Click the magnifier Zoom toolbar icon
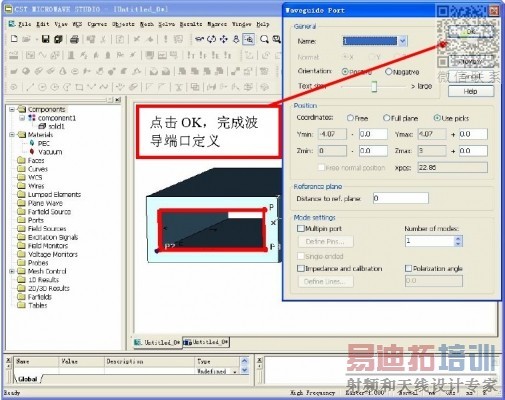This screenshot has height=400, width=505. 264,39
